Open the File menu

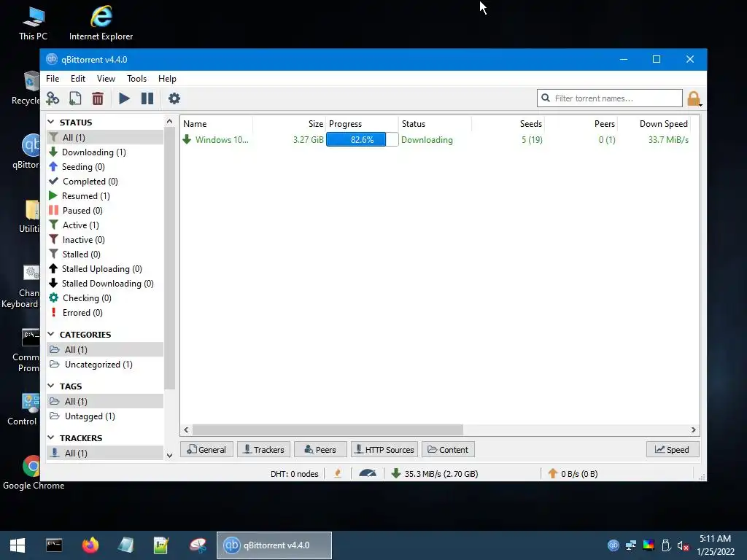pyautogui.click(x=53, y=79)
